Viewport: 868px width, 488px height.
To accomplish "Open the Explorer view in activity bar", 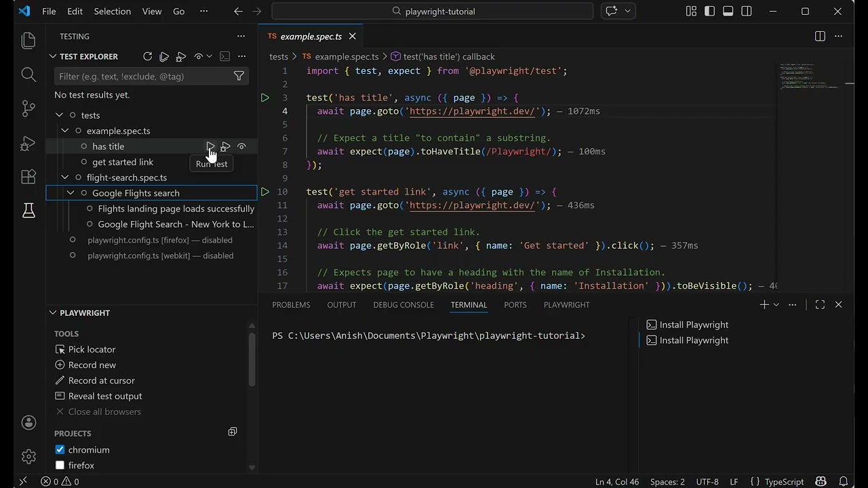I will click(28, 41).
